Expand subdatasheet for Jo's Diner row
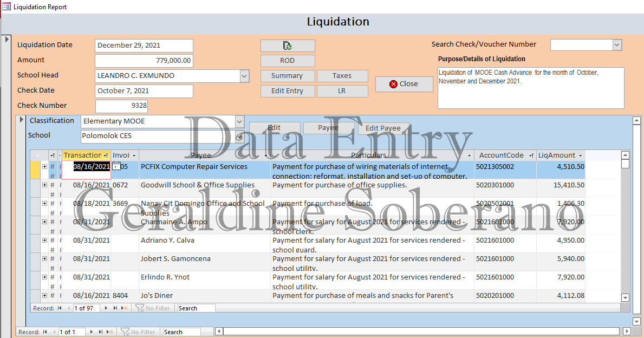 [x=44, y=295]
